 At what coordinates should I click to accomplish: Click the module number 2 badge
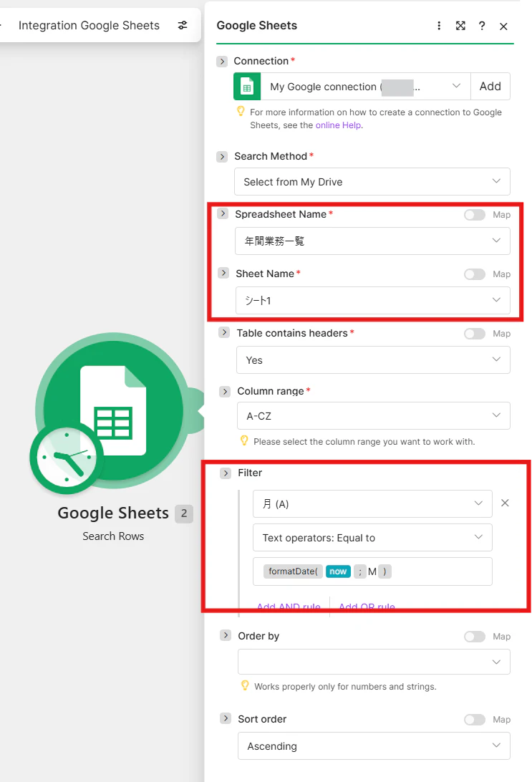tap(184, 513)
